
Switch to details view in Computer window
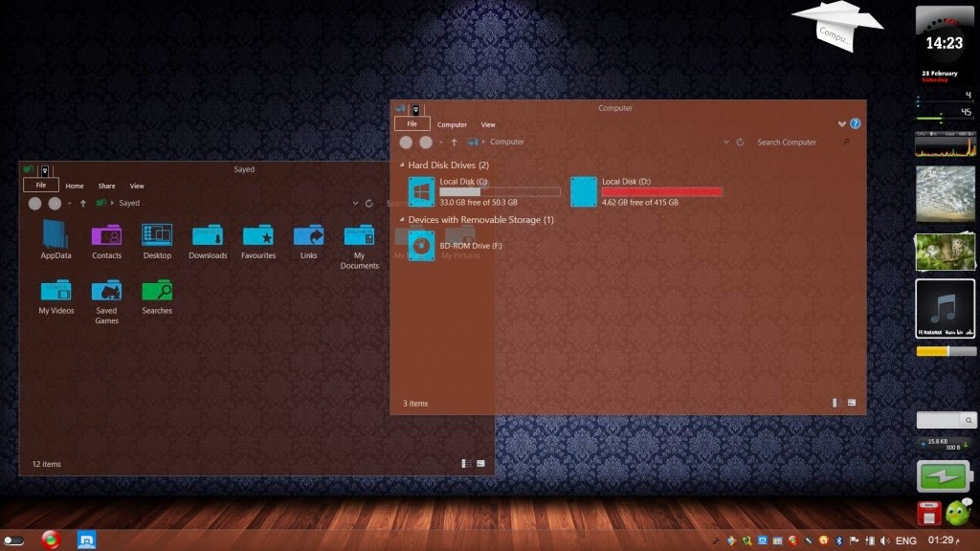pyautogui.click(x=835, y=403)
